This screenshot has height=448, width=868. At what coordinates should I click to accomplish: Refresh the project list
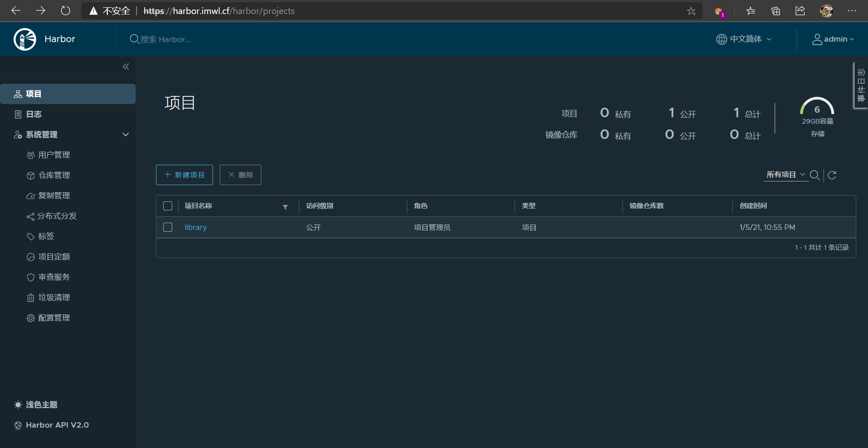click(832, 175)
